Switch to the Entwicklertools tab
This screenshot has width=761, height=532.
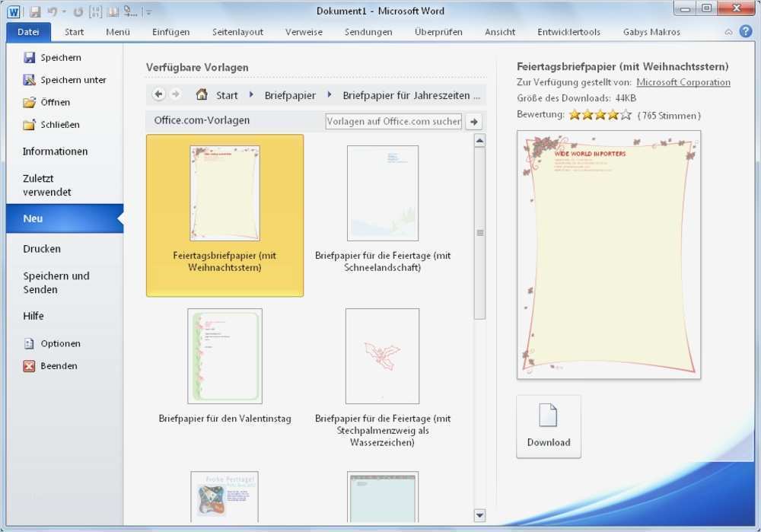(568, 32)
